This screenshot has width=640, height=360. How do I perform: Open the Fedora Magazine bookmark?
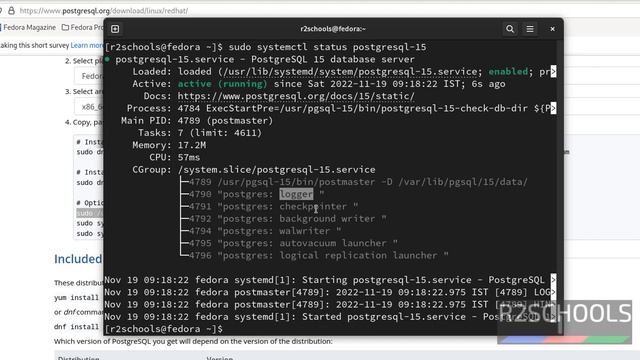coord(28,27)
